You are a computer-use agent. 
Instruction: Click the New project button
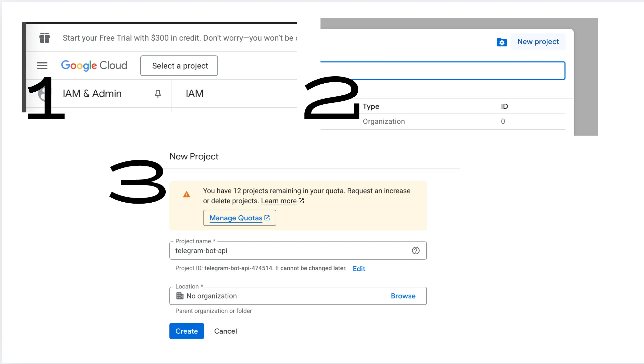pos(538,42)
